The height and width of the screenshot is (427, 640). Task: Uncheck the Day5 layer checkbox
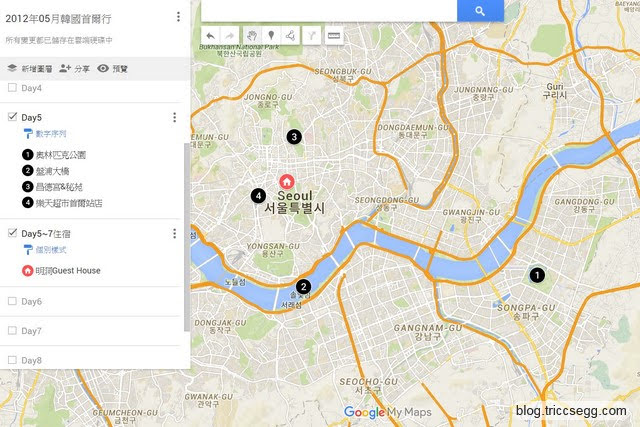click(12, 117)
